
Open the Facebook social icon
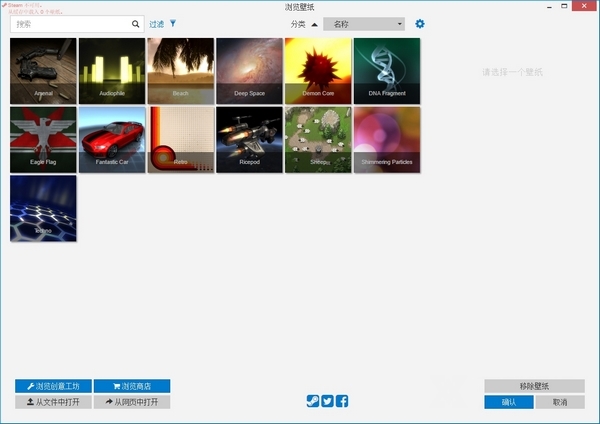(x=342, y=401)
